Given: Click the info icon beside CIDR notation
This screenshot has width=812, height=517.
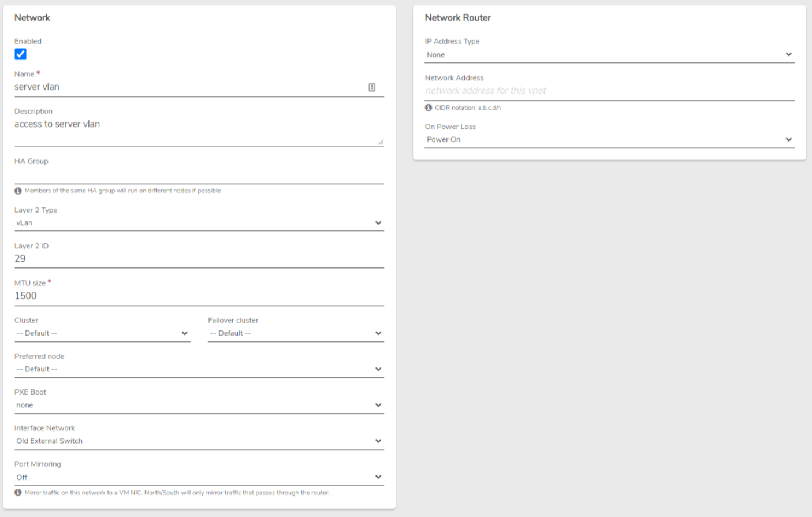Looking at the screenshot, I should [429, 107].
